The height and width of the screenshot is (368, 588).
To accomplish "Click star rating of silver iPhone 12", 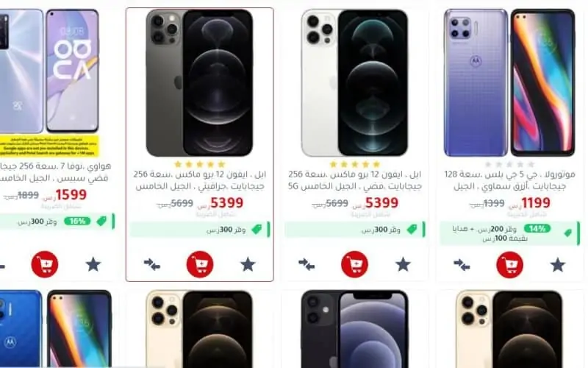I will tap(355, 164).
